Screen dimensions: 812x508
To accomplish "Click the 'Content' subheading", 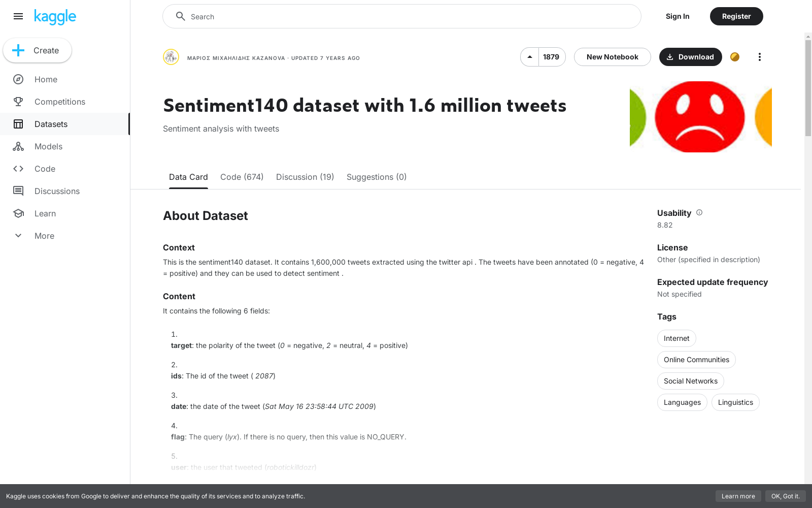I will 179,296.
